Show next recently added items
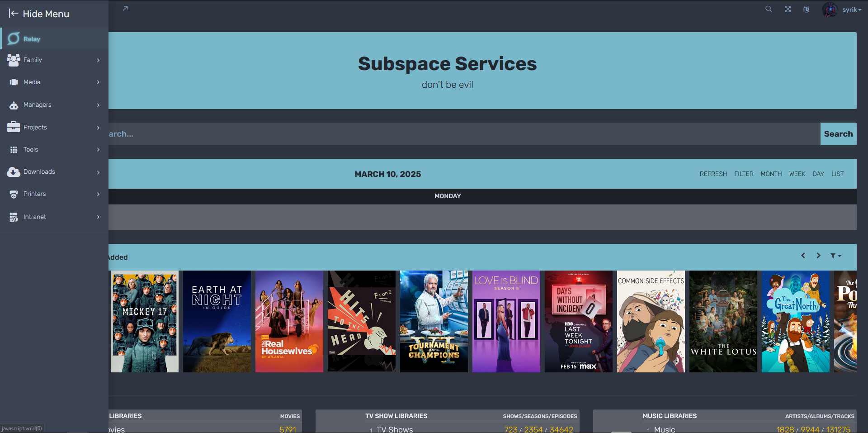The width and height of the screenshot is (868, 433). 818,256
